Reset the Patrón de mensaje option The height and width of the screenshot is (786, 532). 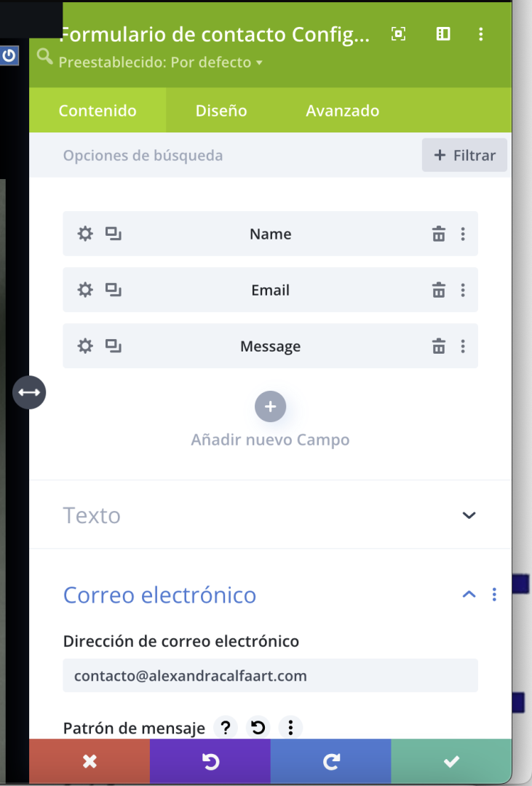coord(258,727)
